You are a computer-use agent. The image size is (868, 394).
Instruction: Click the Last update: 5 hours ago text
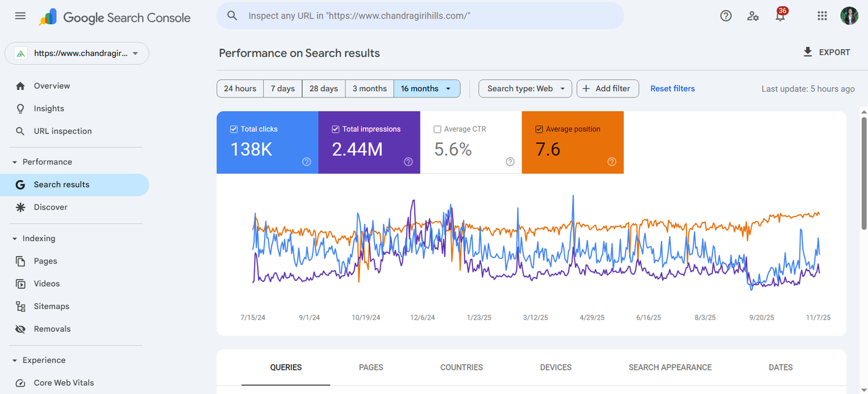[808, 89]
